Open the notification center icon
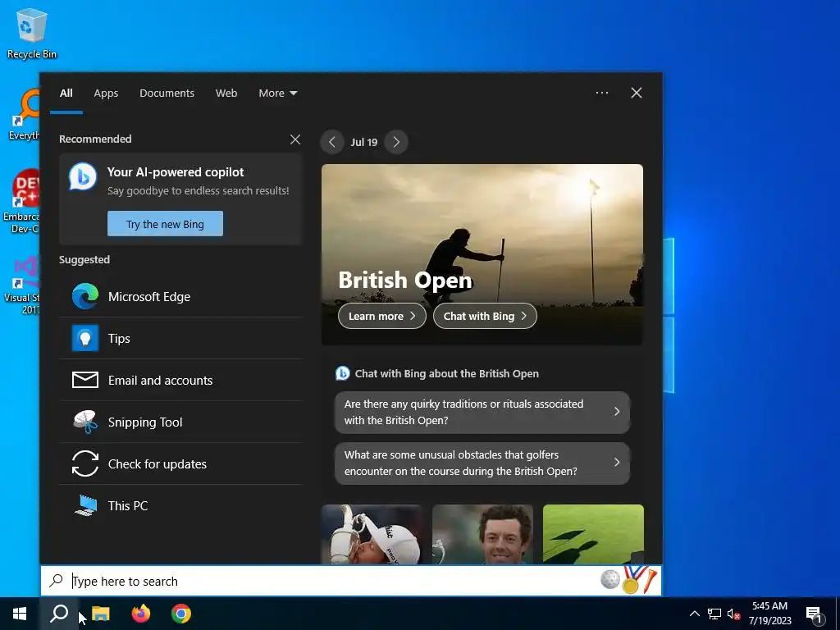The image size is (840, 630). [x=815, y=614]
